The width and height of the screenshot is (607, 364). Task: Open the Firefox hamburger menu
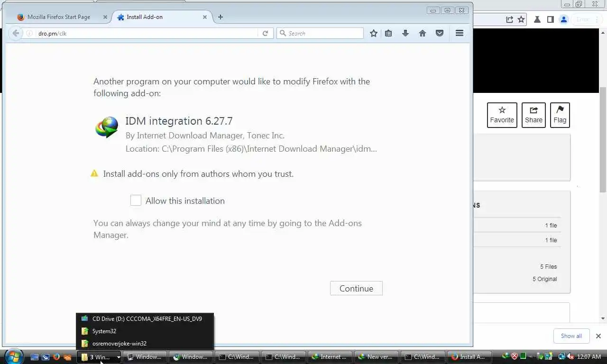coord(460,33)
